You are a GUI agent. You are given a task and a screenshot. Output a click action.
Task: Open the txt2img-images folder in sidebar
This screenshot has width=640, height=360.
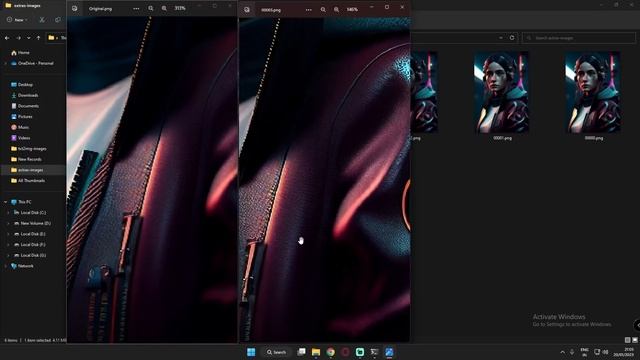[x=29, y=149]
